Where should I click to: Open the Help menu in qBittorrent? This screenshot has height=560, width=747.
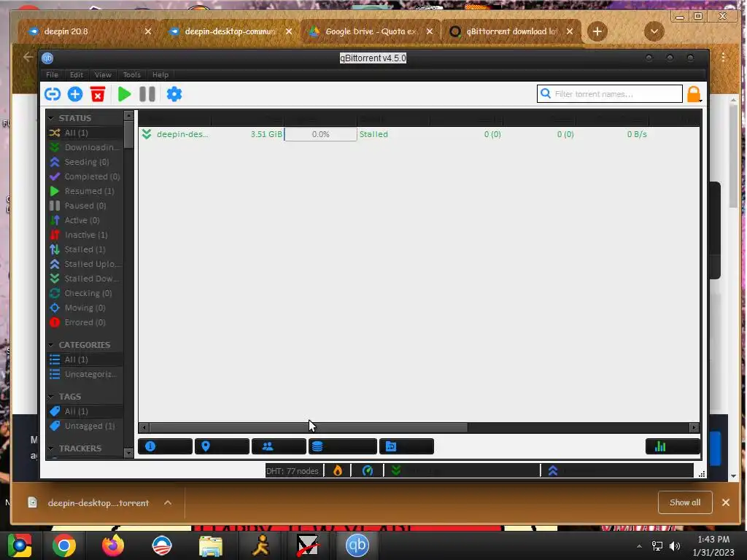160,75
